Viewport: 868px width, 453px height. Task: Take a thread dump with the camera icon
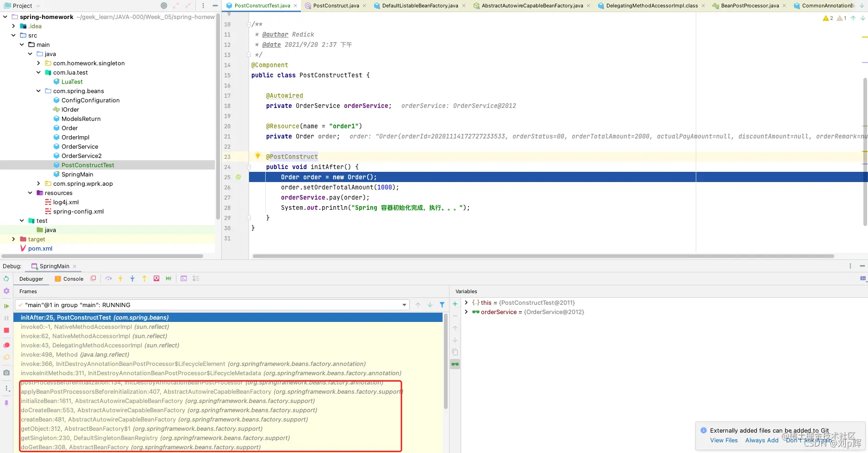(x=6, y=372)
